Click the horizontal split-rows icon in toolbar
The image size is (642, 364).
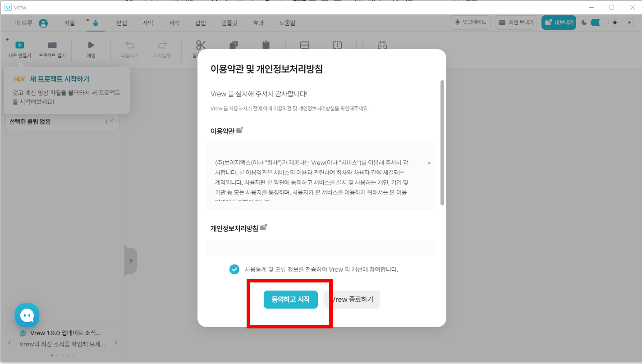click(x=305, y=45)
